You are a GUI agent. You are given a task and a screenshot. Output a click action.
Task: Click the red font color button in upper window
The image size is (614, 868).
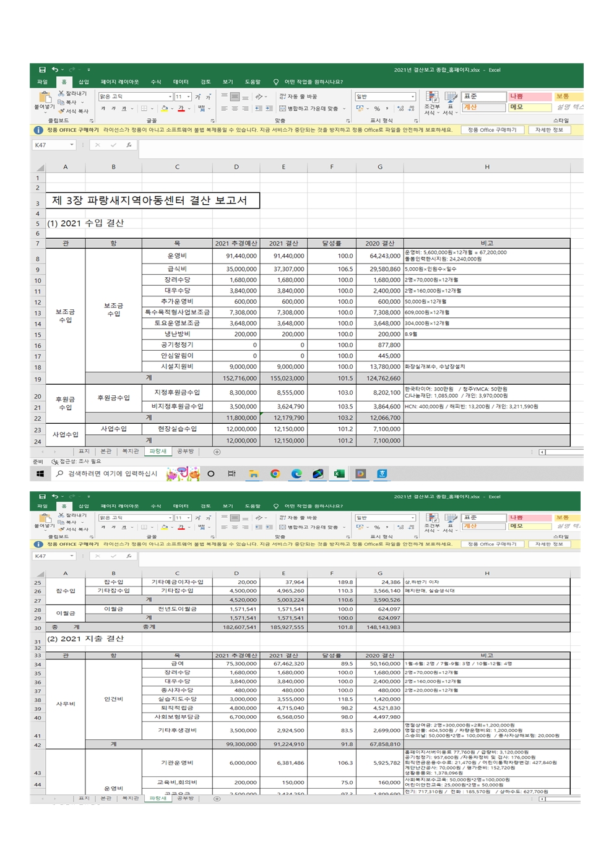[x=181, y=109]
